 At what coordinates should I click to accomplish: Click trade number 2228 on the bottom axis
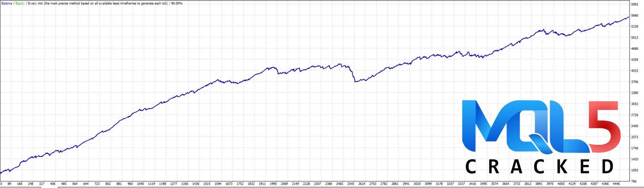306,183
